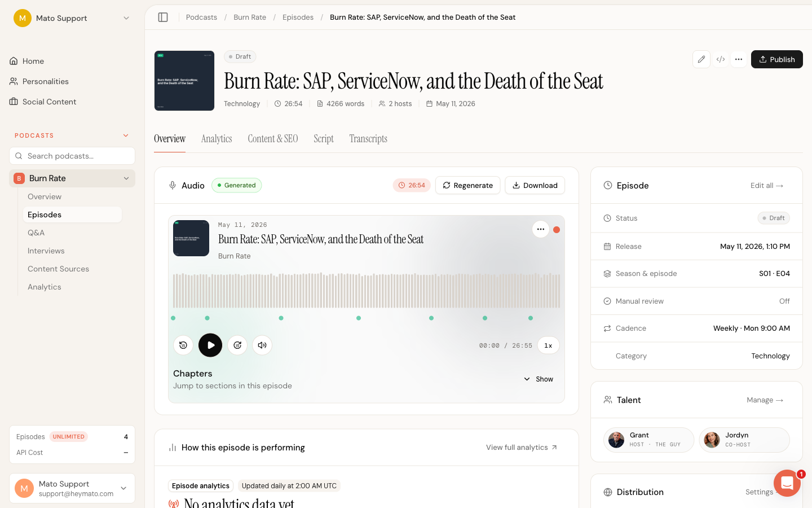Image resolution: width=812 pixels, height=508 pixels.
Task: Select co-host Jordyn chip
Action: click(x=744, y=440)
